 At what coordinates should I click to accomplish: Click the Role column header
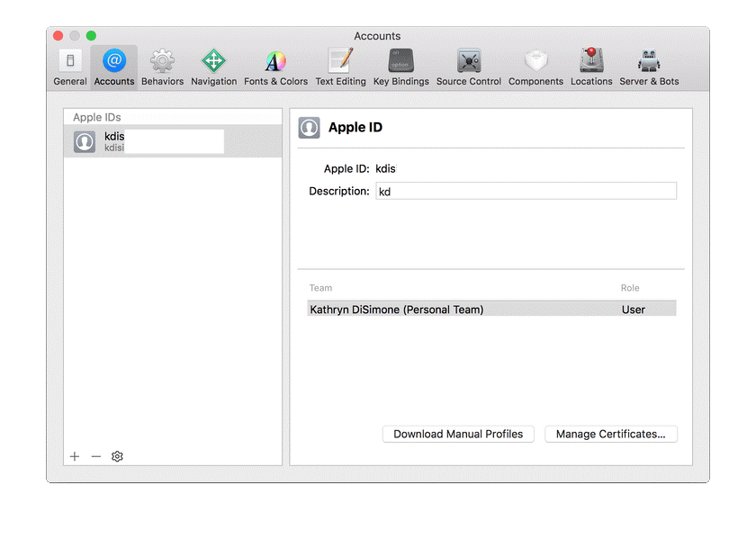[630, 288]
